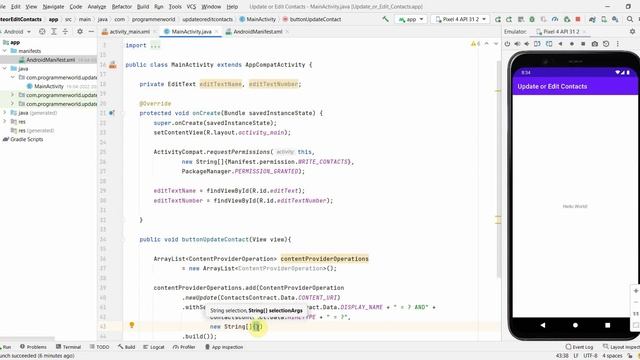Viewport: 640px width, 360px height.
Task: Click the Make Project hammer icon
Action: [385, 19]
